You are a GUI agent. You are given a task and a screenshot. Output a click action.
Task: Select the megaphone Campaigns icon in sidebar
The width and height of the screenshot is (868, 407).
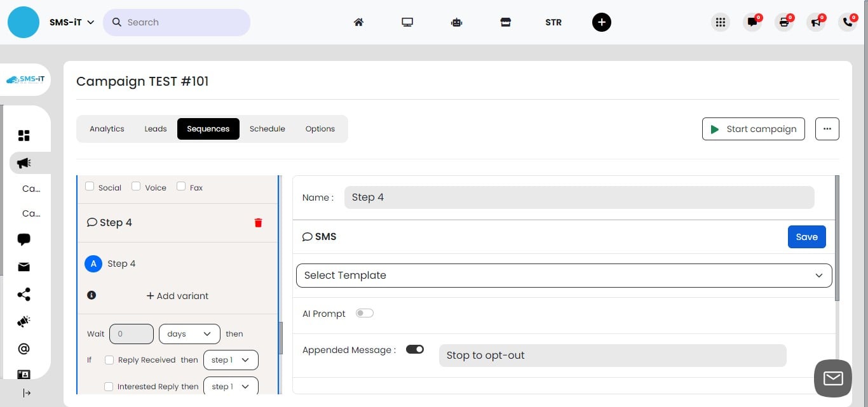tap(24, 163)
